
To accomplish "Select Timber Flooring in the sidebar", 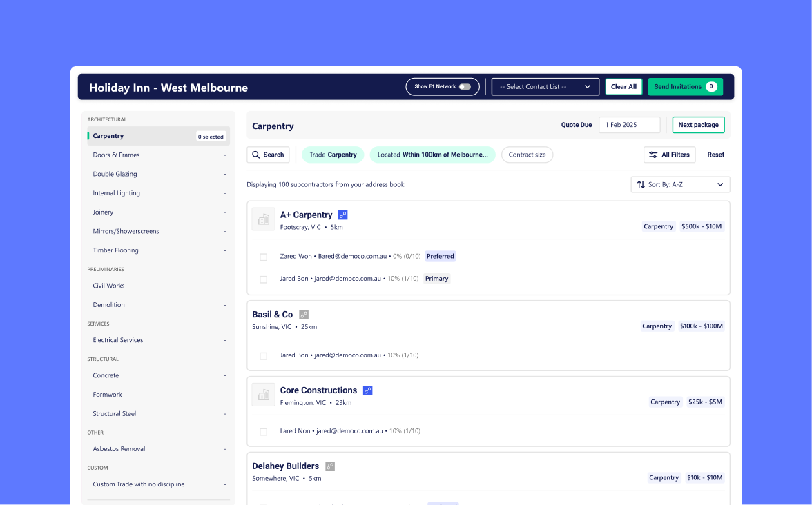I will pyautogui.click(x=159, y=250).
